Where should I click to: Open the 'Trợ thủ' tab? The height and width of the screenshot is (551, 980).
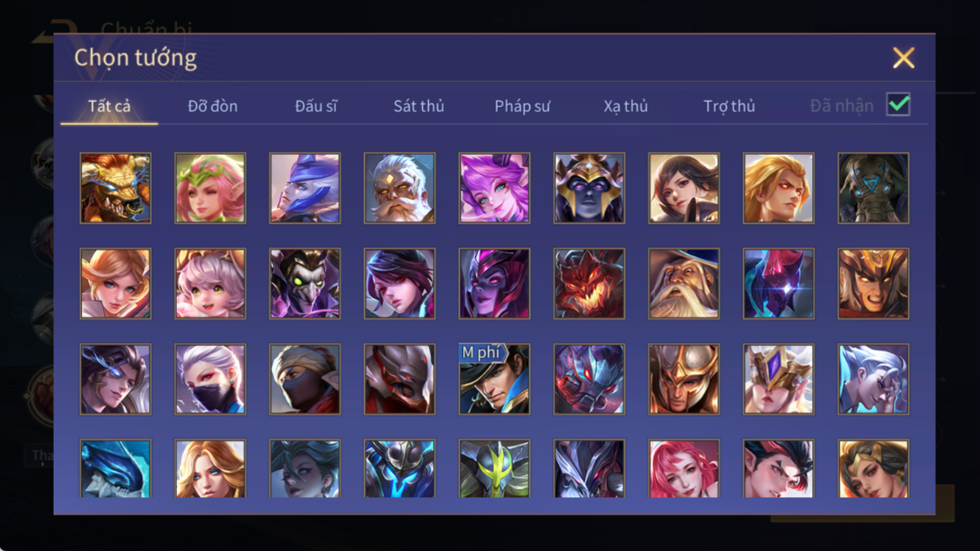(x=729, y=106)
